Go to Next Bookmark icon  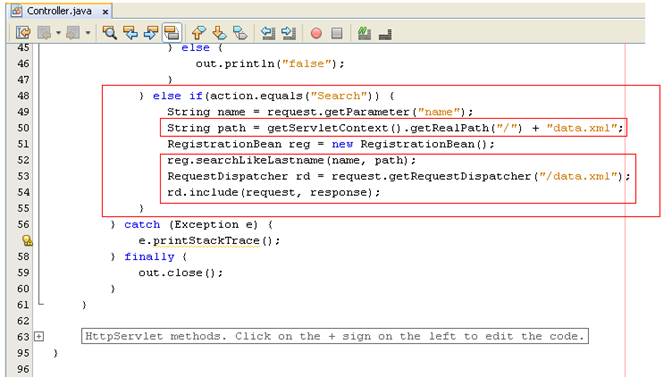[x=219, y=33]
